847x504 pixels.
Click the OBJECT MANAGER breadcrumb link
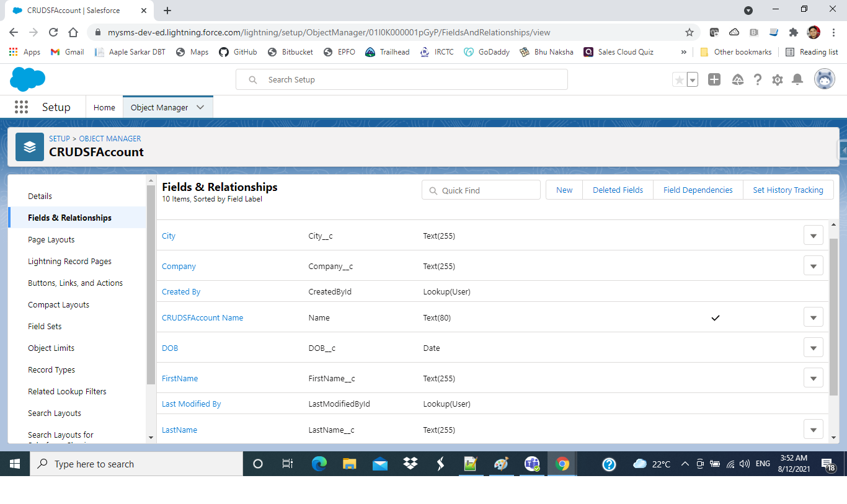(x=110, y=138)
